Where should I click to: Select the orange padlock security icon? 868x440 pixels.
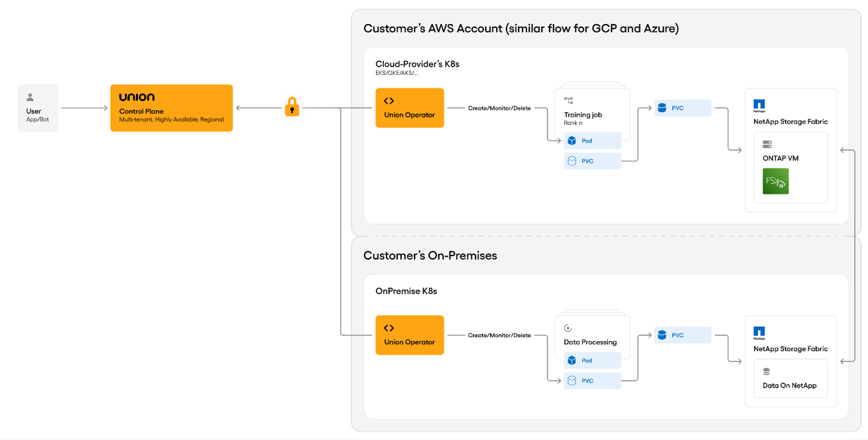point(292,106)
